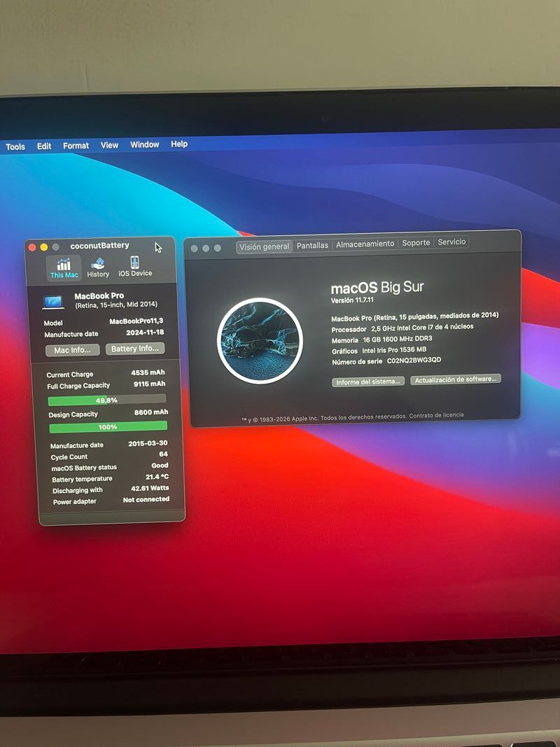Image resolution: width=560 pixels, height=747 pixels.
Task: Click the 2015-03-30 battery manufacture date
Action: (x=148, y=444)
